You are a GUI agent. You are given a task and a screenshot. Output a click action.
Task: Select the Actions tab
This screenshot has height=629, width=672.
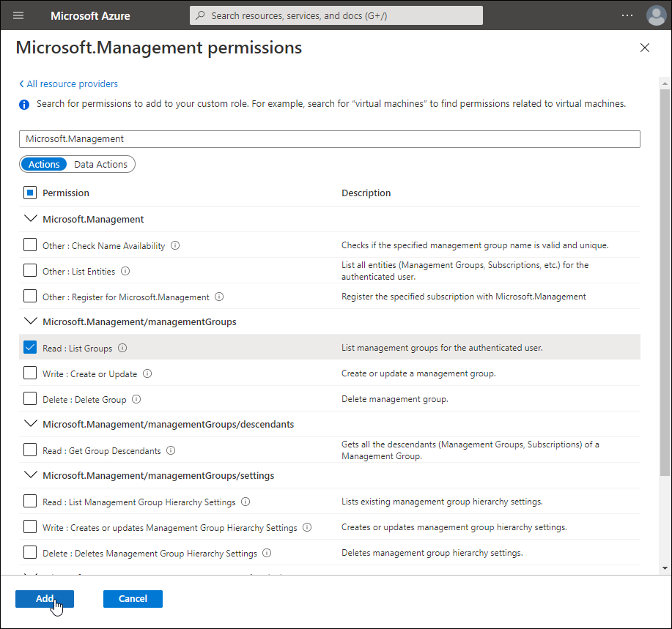[44, 165]
